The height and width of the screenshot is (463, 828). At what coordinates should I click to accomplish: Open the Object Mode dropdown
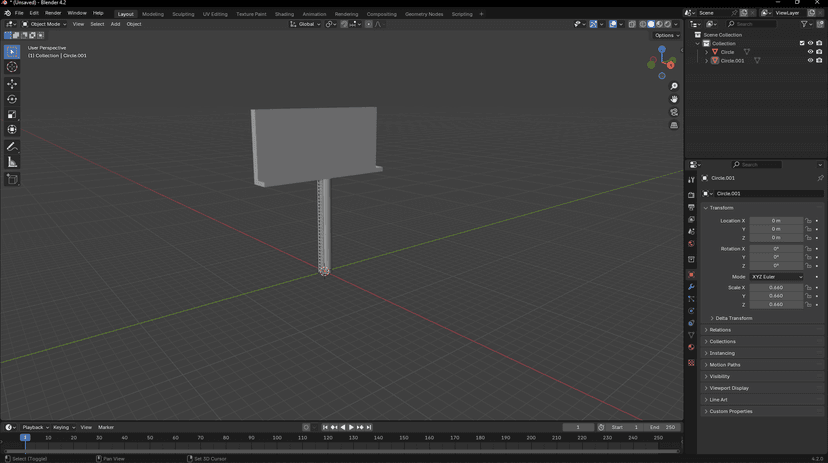coord(44,24)
